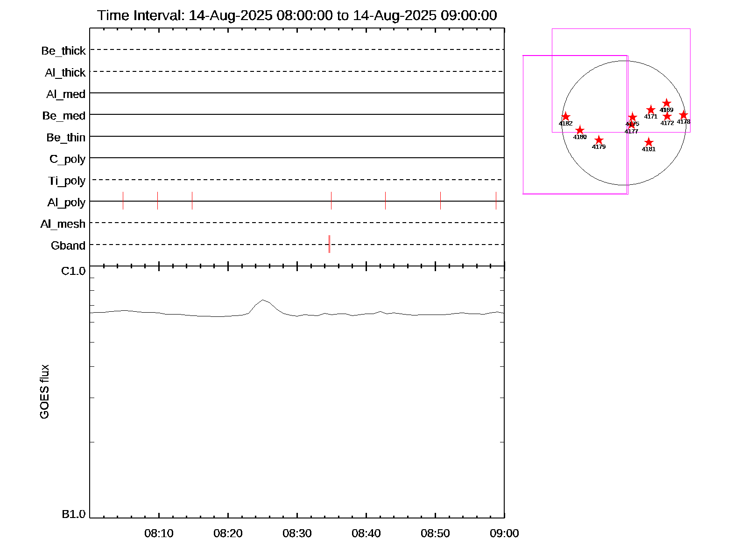Select the first Al_poly tick mark
The width and height of the screenshot is (747, 560).
pyautogui.click(x=123, y=201)
